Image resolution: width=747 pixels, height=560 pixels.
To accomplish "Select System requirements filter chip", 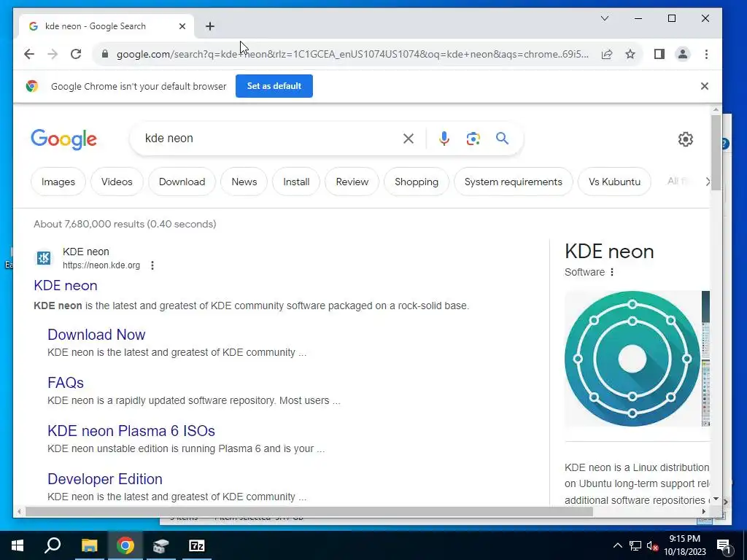I will (513, 182).
